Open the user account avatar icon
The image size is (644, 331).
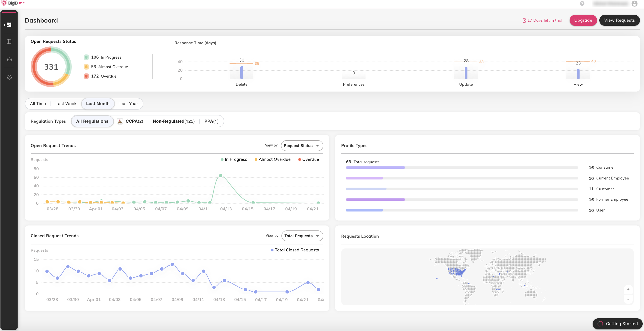(634, 4)
